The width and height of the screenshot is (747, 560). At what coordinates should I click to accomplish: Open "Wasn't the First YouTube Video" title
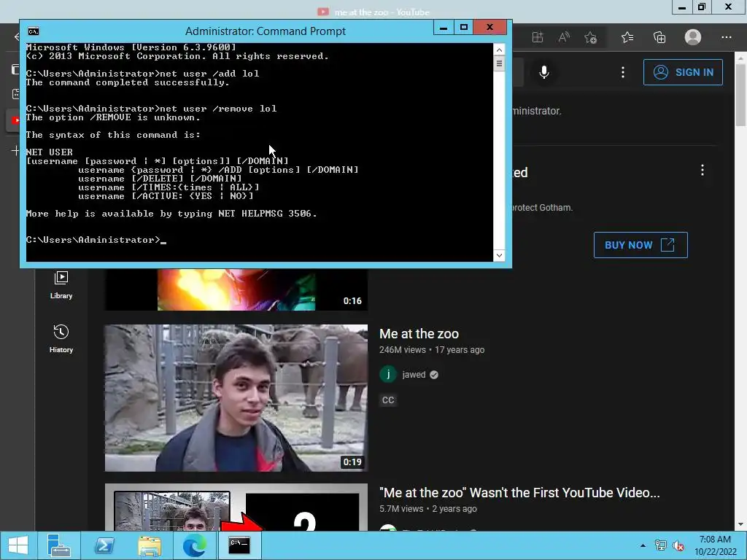[x=519, y=493]
